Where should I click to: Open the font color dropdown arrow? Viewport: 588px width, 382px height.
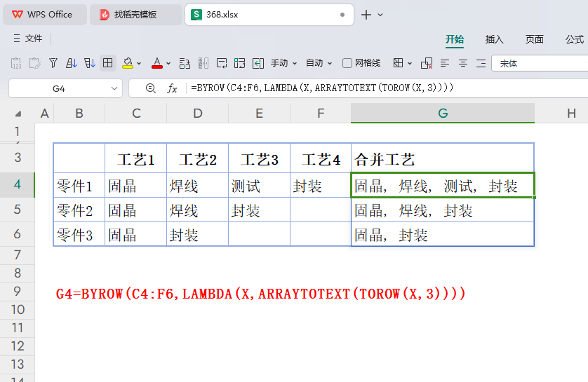pos(168,64)
